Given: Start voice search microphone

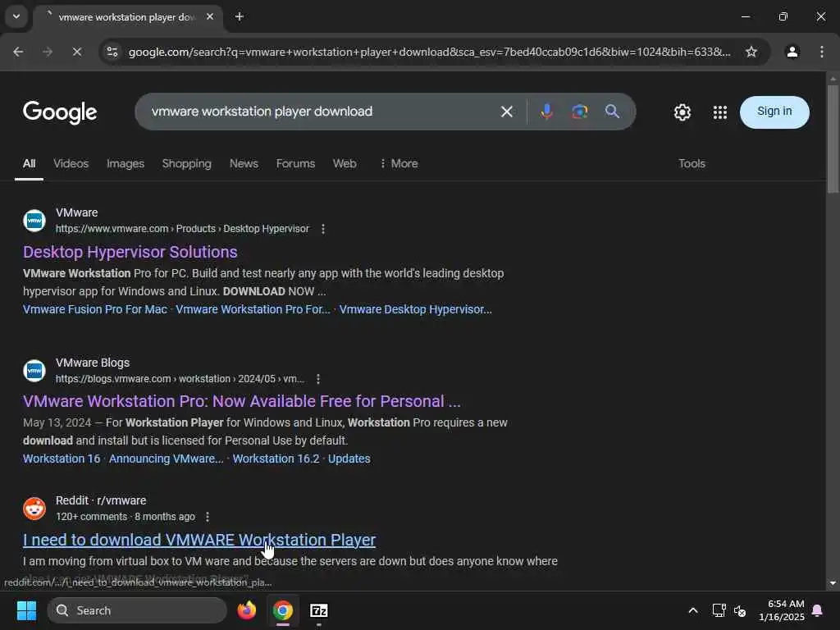Looking at the screenshot, I should [546, 112].
